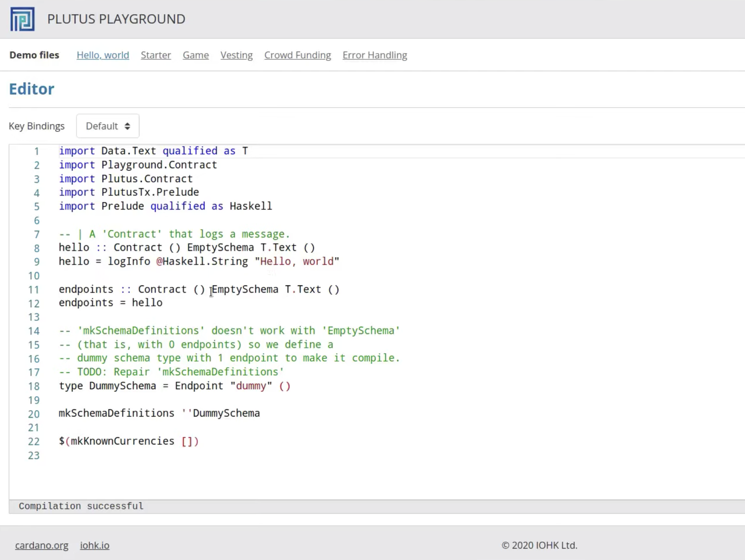Click inside the TODO comment line
The image size is (745, 560).
tap(171, 372)
